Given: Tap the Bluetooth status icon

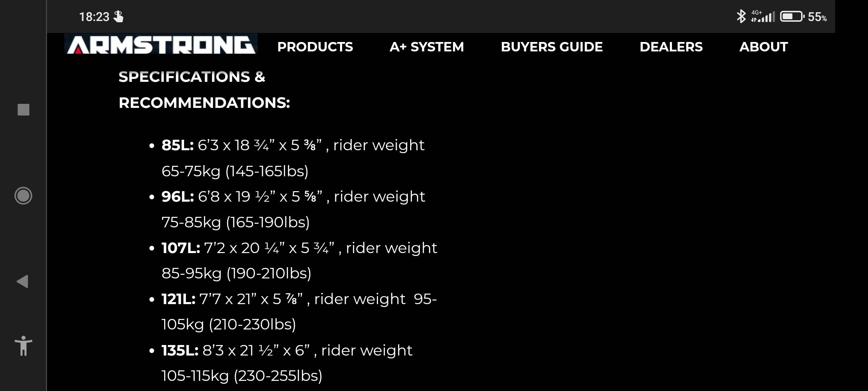Looking at the screenshot, I should [741, 16].
